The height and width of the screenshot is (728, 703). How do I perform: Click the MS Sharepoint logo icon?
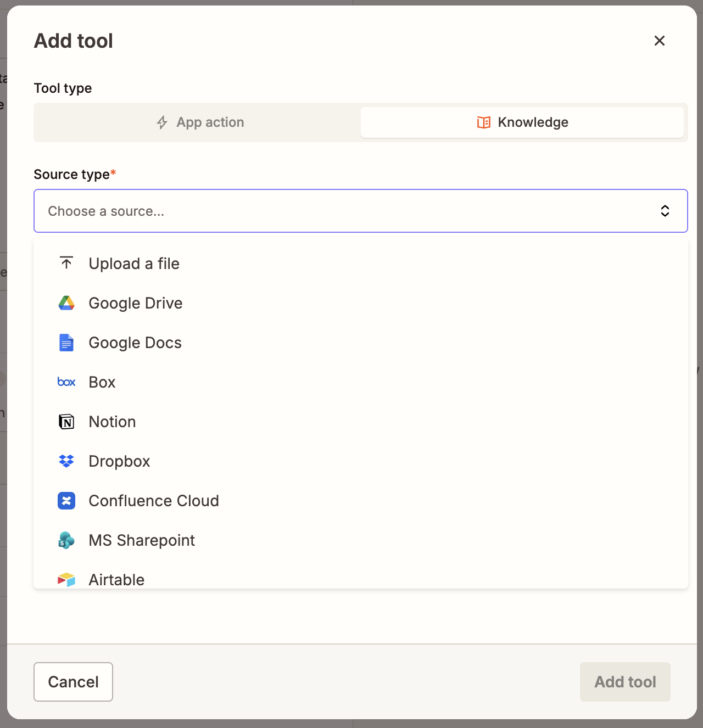(x=66, y=540)
